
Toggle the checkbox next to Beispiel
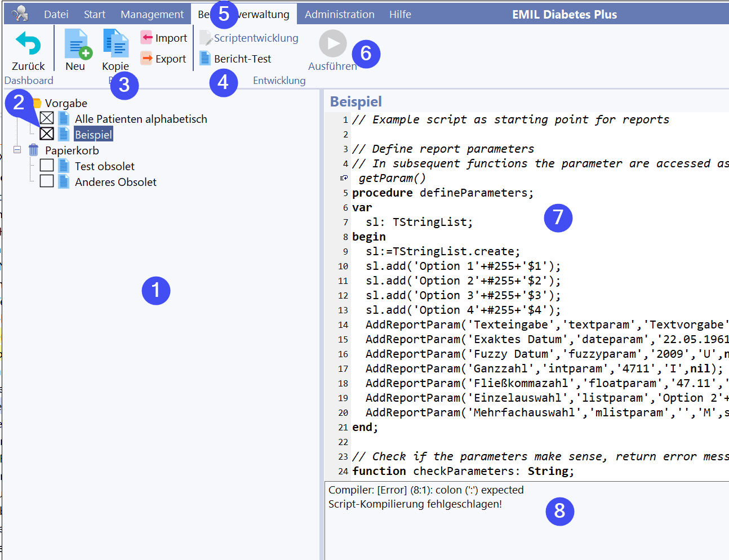pyautogui.click(x=47, y=134)
